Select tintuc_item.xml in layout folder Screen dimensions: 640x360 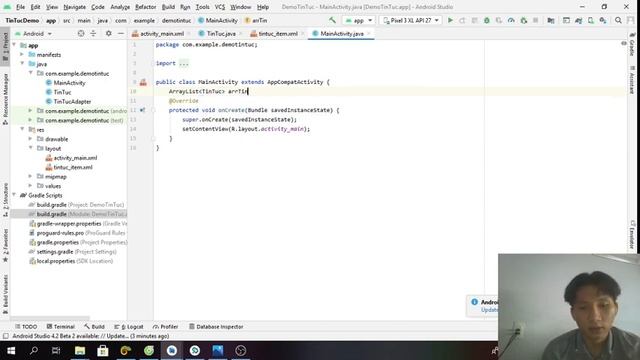69,167
